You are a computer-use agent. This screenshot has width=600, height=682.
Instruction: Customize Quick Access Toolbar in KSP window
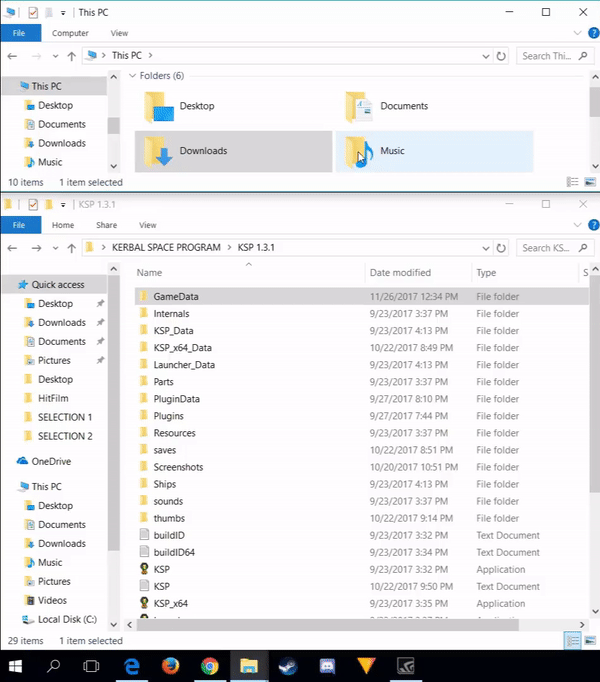click(x=63, y=205)
